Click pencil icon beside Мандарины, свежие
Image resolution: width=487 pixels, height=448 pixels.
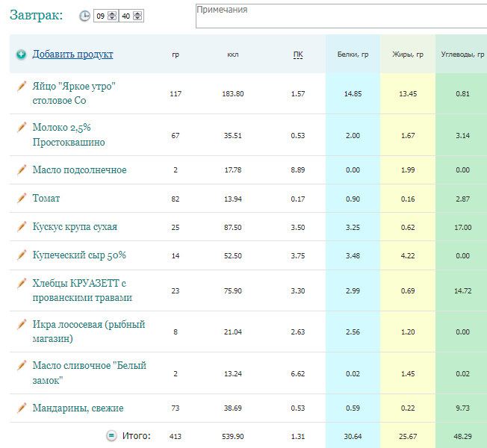(22, 408)
